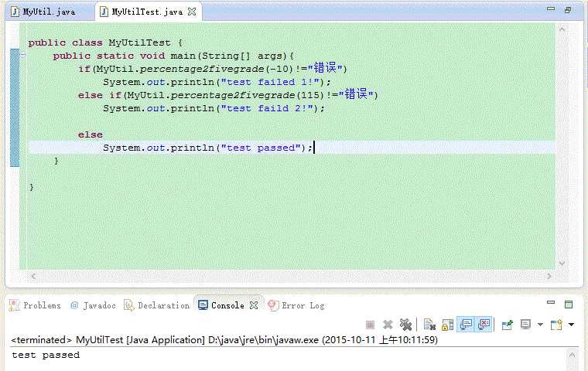
Task: Click editor horizontal scrollbar left arrow
Action: click(33, 276)
